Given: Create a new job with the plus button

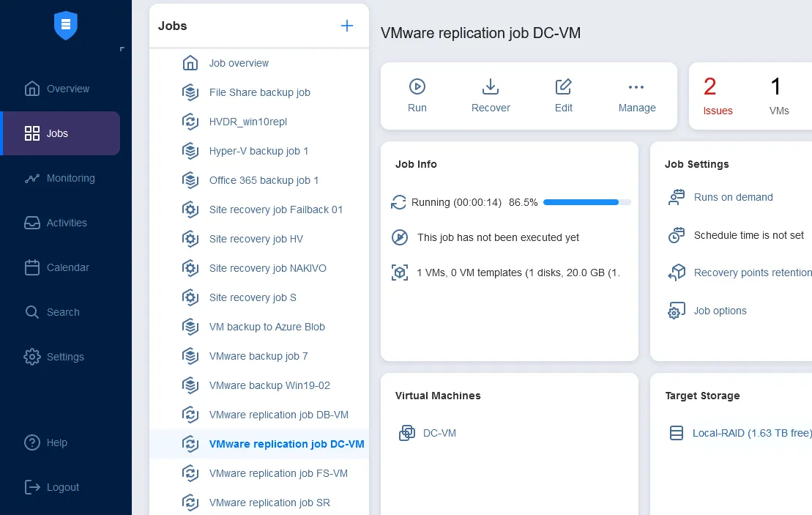Looking at the screenshot, I should pyautogui.click(x=346, y=25).
